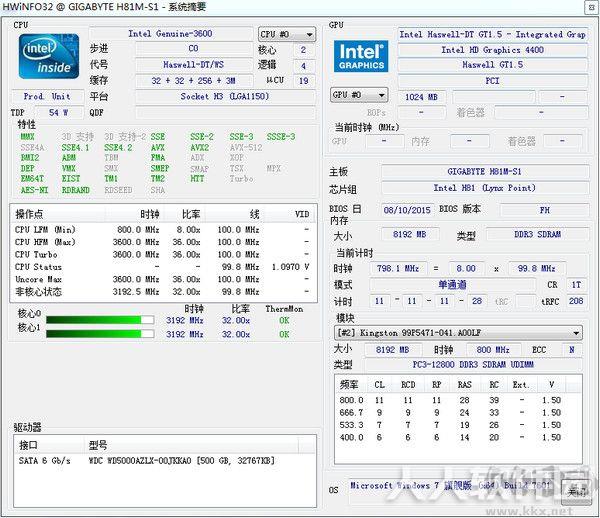Select the 533.3 frequency timing row
Viewport: 600px width, 518px height.
tap(458, 425)
